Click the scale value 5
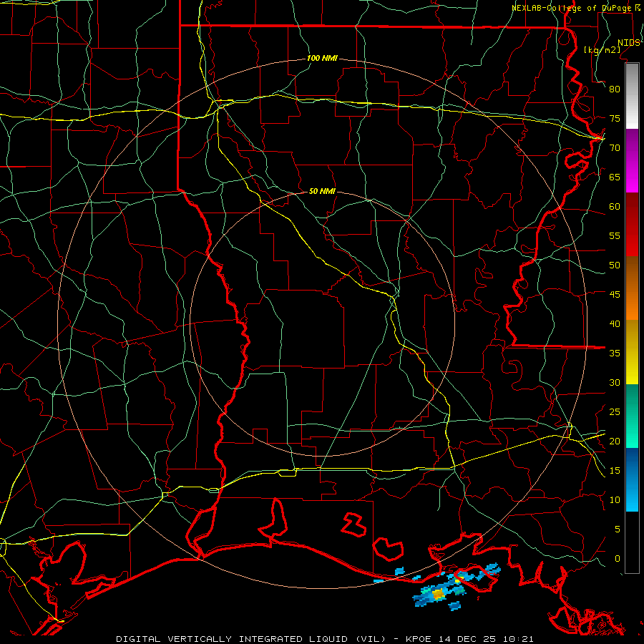Image resolution: width=644 pixels, height=644 pixels. [x=618, y=529]
